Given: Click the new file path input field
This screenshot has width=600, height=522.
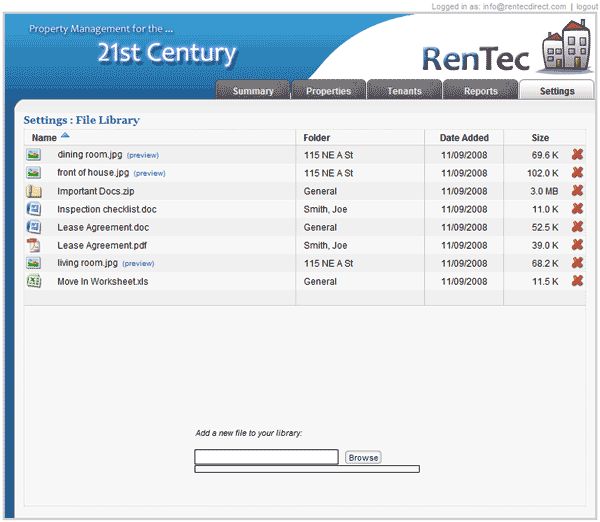Looking at the screenshot, I should (266, 457).
